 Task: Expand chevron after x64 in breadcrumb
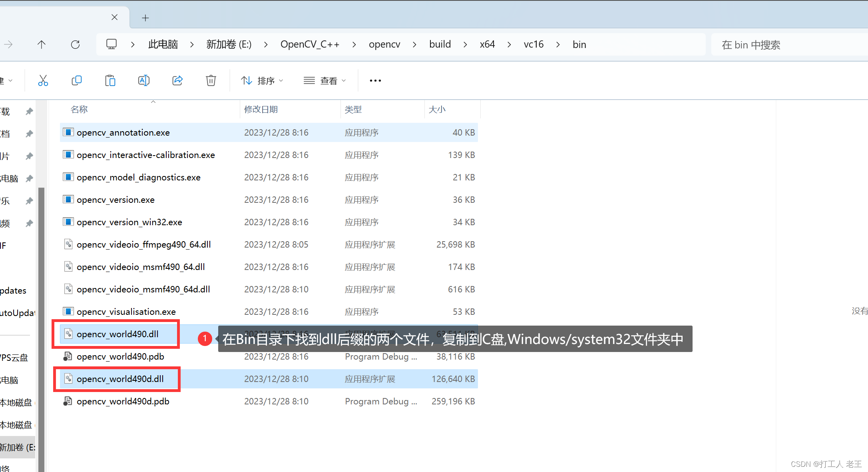(509, 44)
